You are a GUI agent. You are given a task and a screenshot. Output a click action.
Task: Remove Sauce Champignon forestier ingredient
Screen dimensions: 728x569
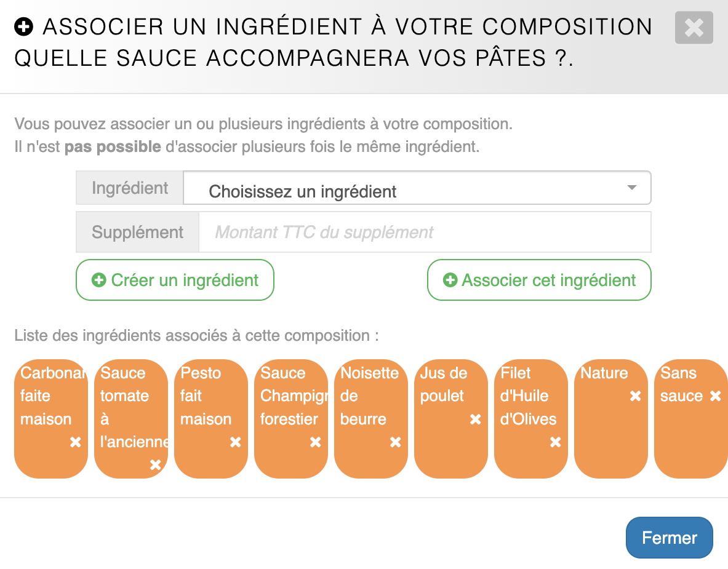click(x=315, y=442)
